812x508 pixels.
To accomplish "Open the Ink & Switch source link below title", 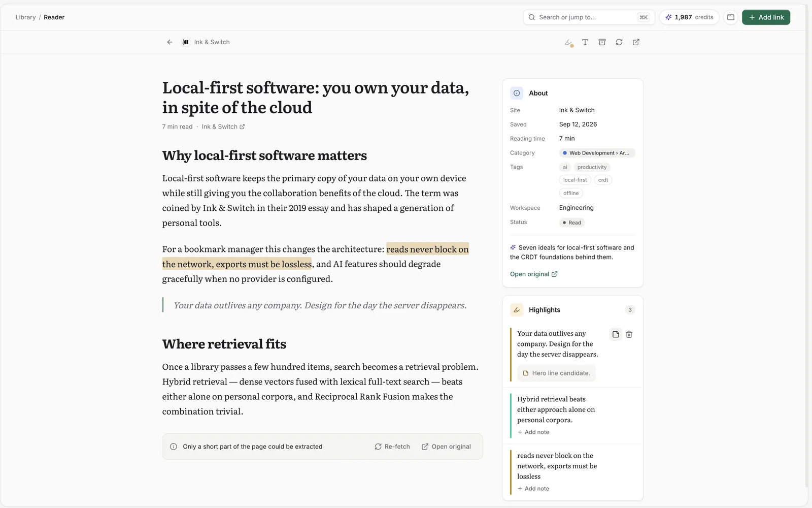I will coord(223,126).
